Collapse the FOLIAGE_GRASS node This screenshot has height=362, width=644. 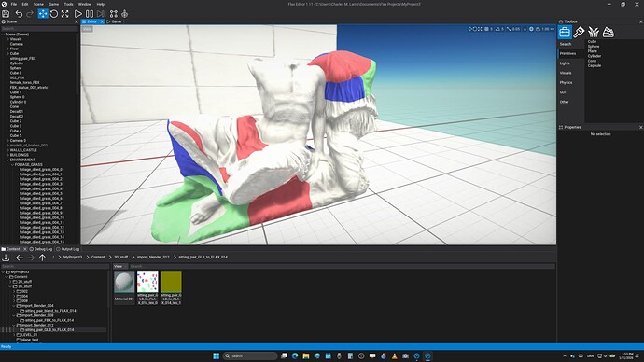(x=13, y=164)
